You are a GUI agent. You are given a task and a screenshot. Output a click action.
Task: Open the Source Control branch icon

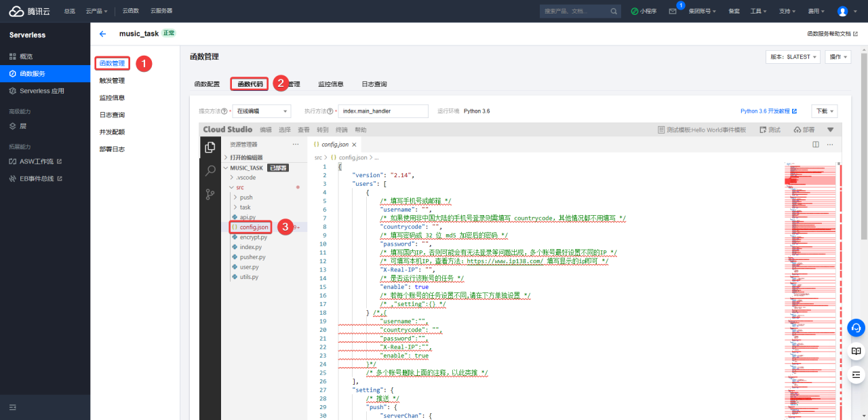210,194
